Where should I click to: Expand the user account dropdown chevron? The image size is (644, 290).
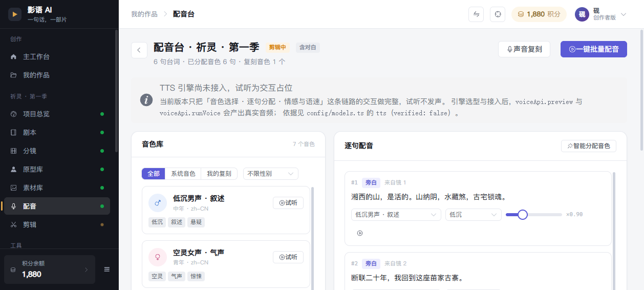623,14
